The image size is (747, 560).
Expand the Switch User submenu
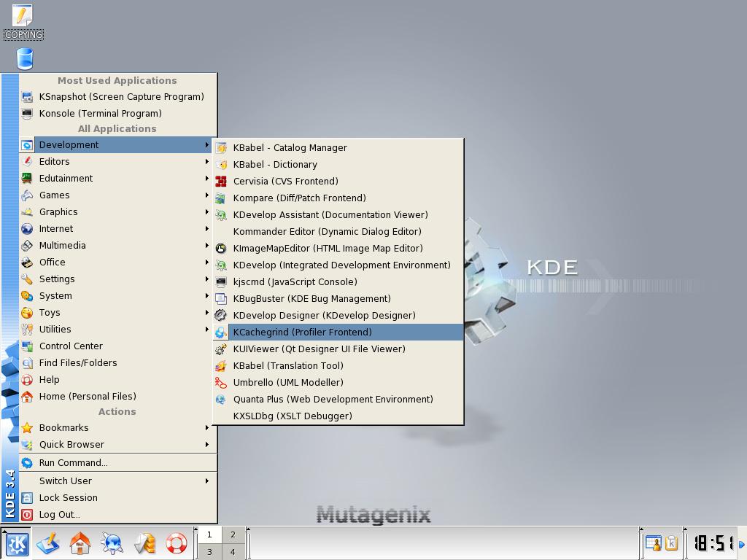click(x=118, y=481)
